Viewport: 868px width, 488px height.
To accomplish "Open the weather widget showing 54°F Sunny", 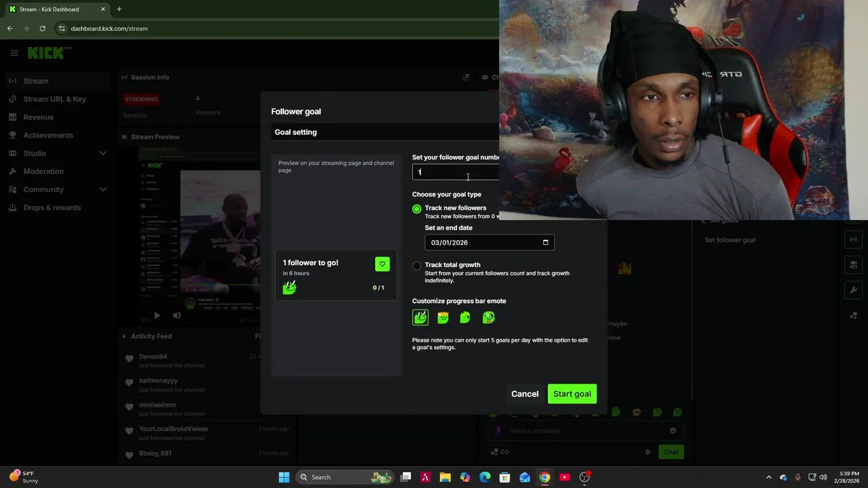I will click(24, 477).
